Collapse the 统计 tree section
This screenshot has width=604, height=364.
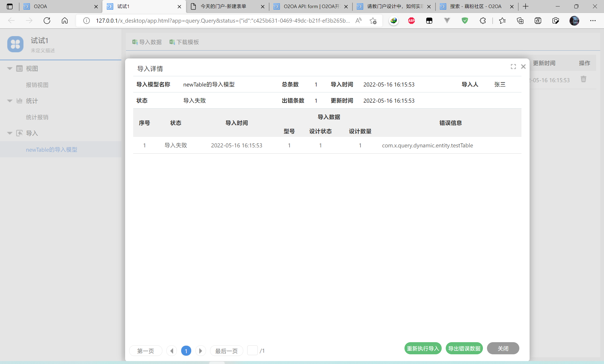(x=10, y=101)
